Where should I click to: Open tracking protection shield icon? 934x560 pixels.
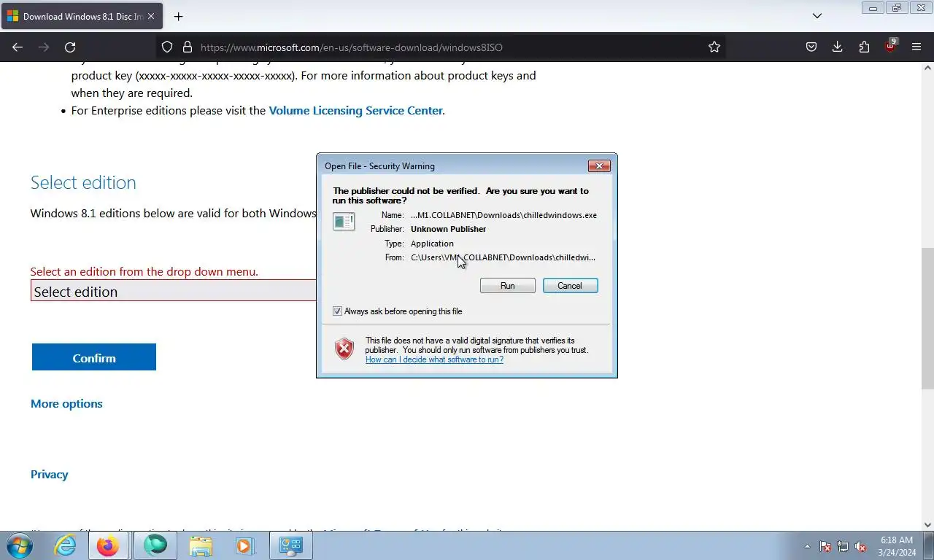pyautogui.click(x=167, y=47)
